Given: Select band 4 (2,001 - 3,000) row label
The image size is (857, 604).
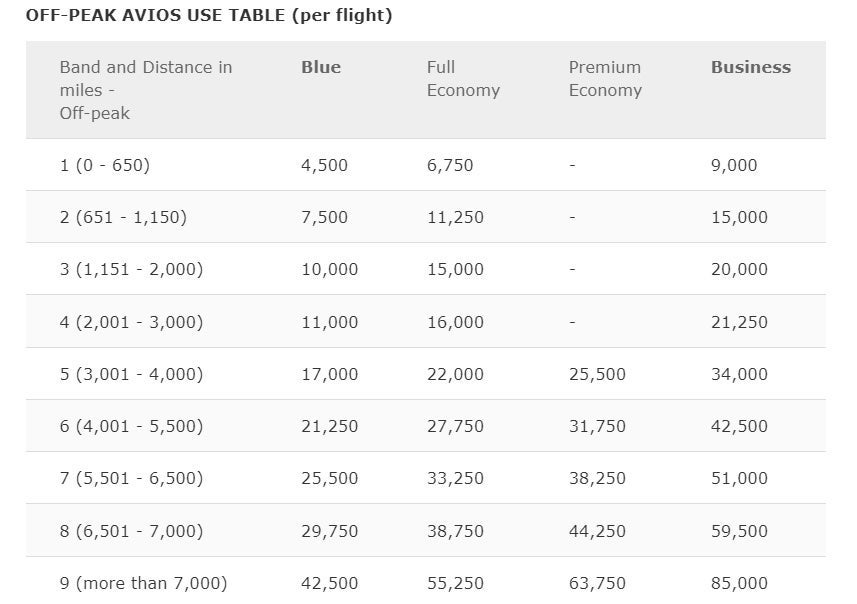Looking at the screenshot, I should [131, 322].
